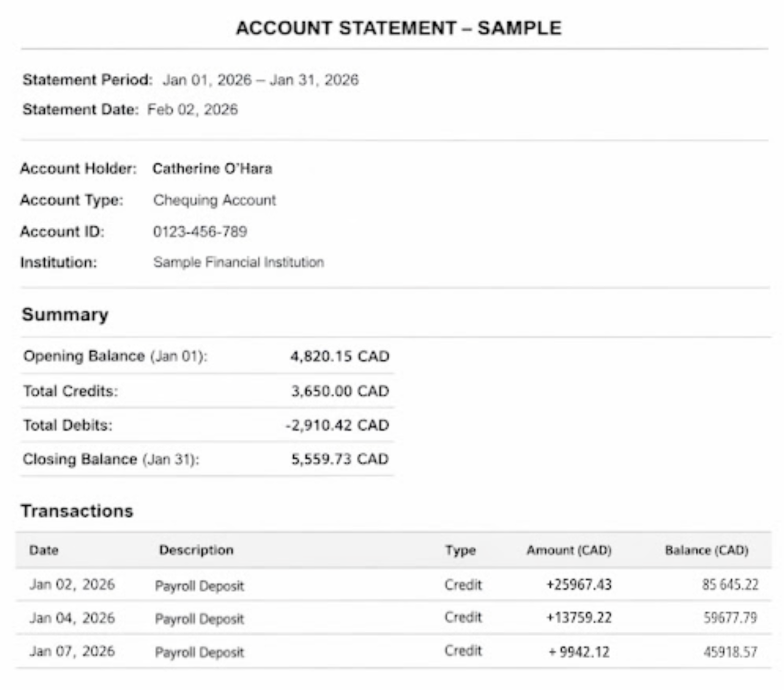
Task: Select the total debits -2,910.42 CAD amount
Action: tap(337, 425)
